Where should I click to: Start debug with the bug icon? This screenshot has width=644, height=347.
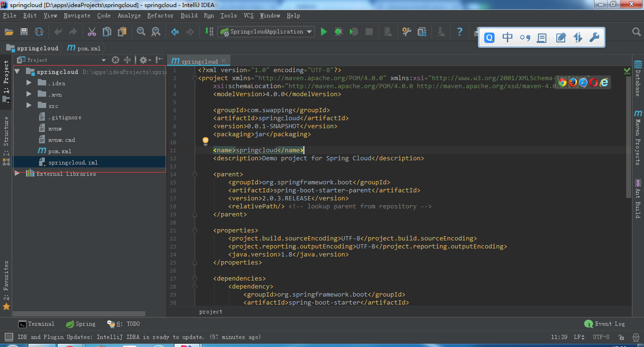click(x=339, y=32)
